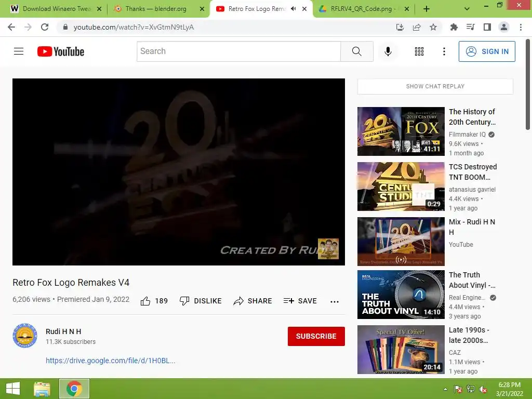Reload the YouTube page
532x399 pixels.
pyautogui.click(x=45, y=27)
